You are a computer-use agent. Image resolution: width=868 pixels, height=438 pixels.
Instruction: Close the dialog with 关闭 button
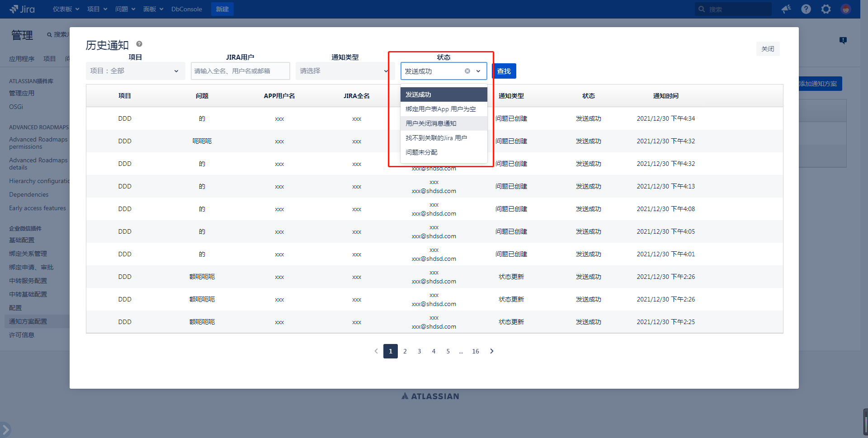(x=767, y=49)
